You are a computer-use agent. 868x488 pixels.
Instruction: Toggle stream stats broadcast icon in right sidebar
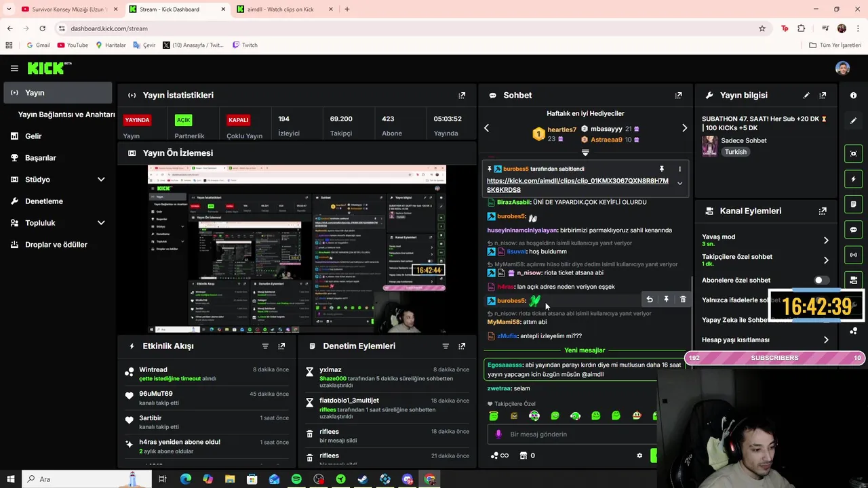(x=853, y=255)
